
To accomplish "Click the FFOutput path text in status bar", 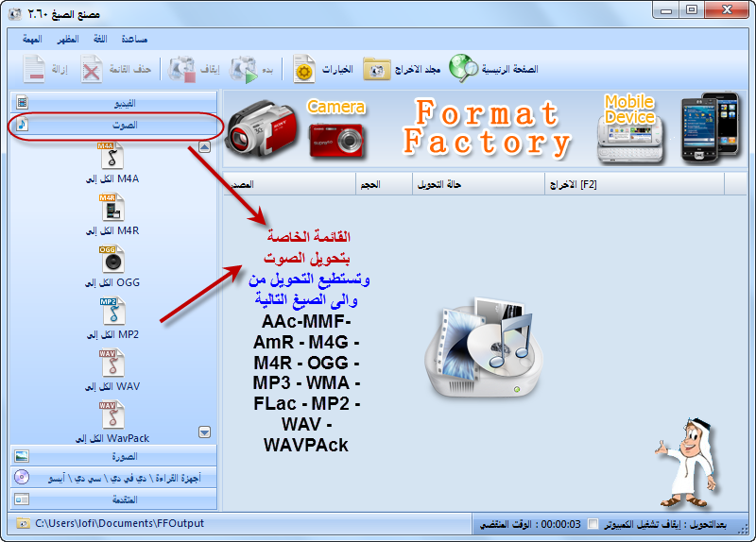I will (x=120, y=523).
